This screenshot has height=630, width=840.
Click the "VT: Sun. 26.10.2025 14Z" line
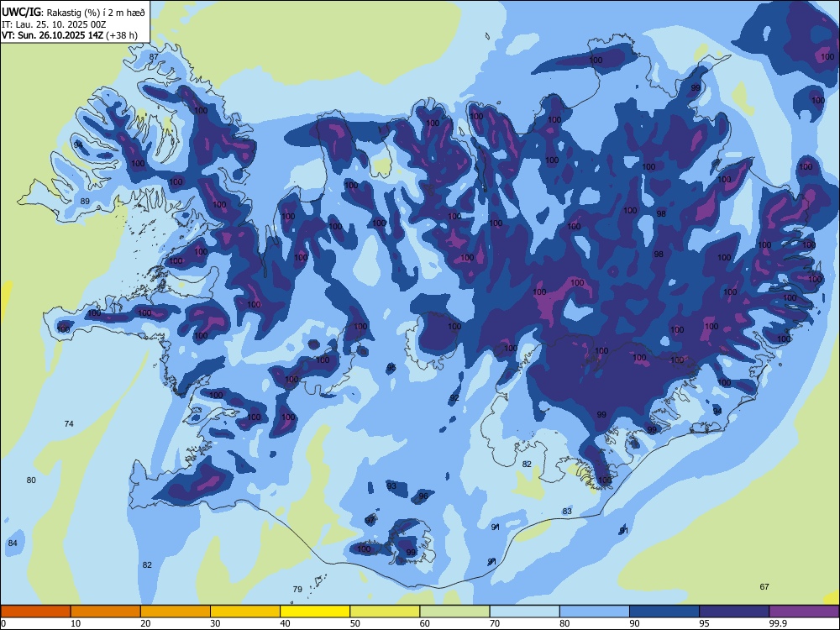(x=52, y=35)
